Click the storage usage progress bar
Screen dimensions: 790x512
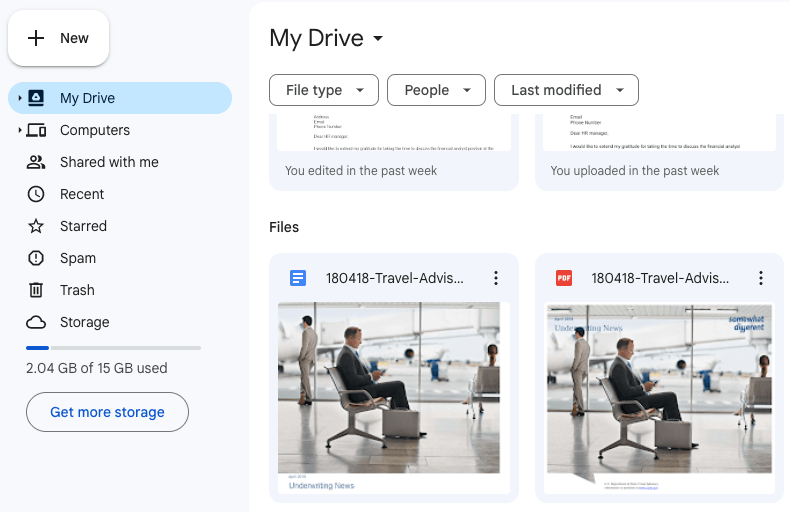tap(113, 348)
